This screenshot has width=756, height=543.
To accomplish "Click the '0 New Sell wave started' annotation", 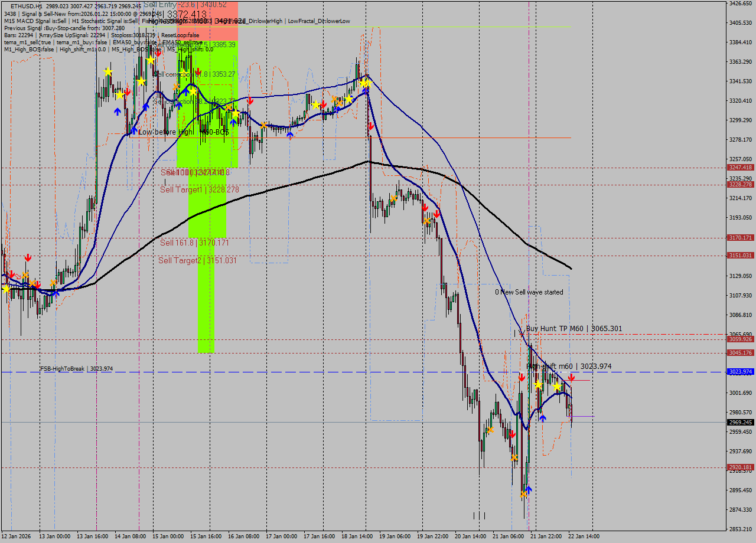I will (529, 292).
